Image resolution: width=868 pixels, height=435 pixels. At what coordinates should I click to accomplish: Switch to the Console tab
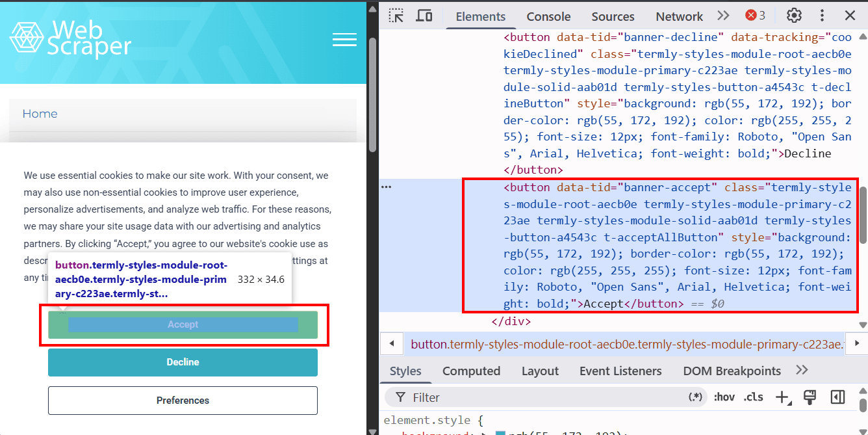pyautogui.click(x=548, y=16)
